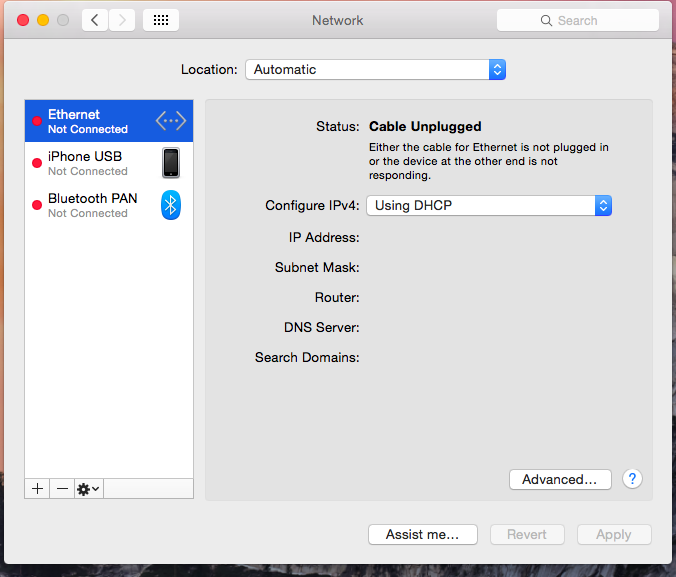676x577 pixels.
Task: Click the Bluetooth icon in sidebar
Action: (x=171, y=205)
